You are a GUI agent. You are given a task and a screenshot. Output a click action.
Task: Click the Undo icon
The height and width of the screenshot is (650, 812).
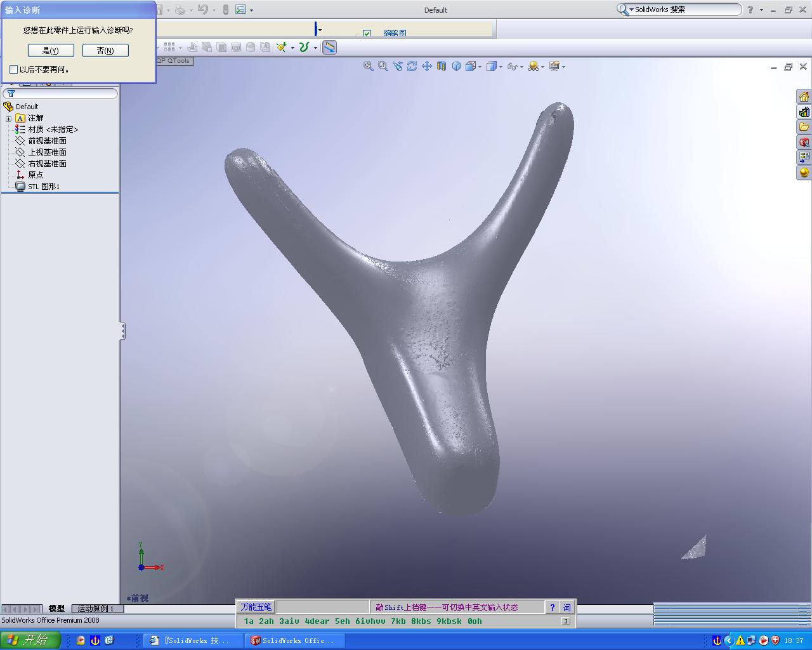coord(203,10)
